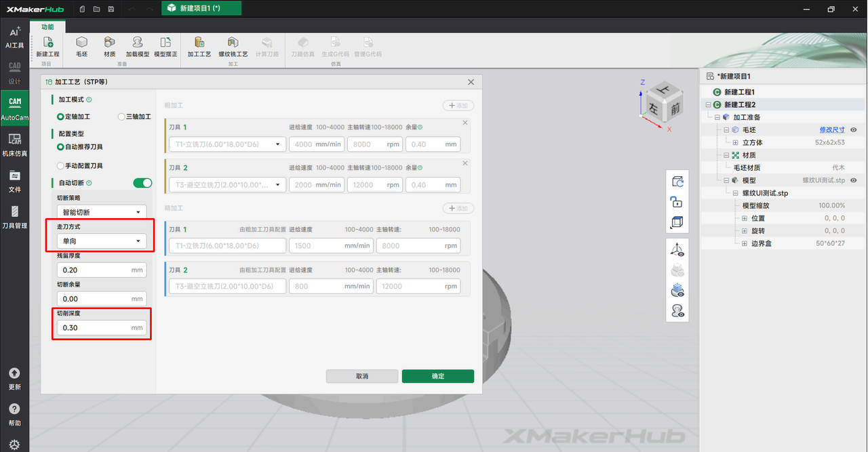This screenshot has height=452, width=868.
Task: Open the T1-立铣刀 tool dropdown in 粗加工
Action: (227, 144)
